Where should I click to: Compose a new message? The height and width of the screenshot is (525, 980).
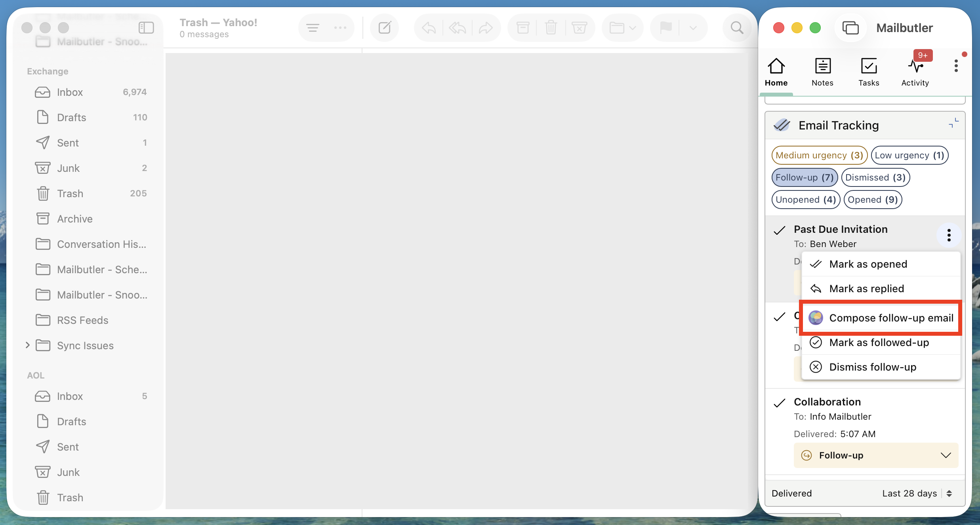tap(385, 28)
